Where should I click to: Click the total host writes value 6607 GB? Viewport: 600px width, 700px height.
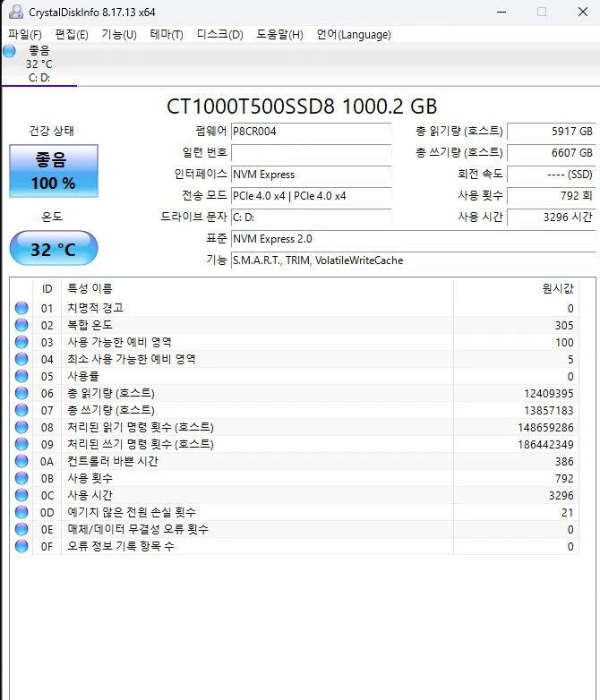552,153
